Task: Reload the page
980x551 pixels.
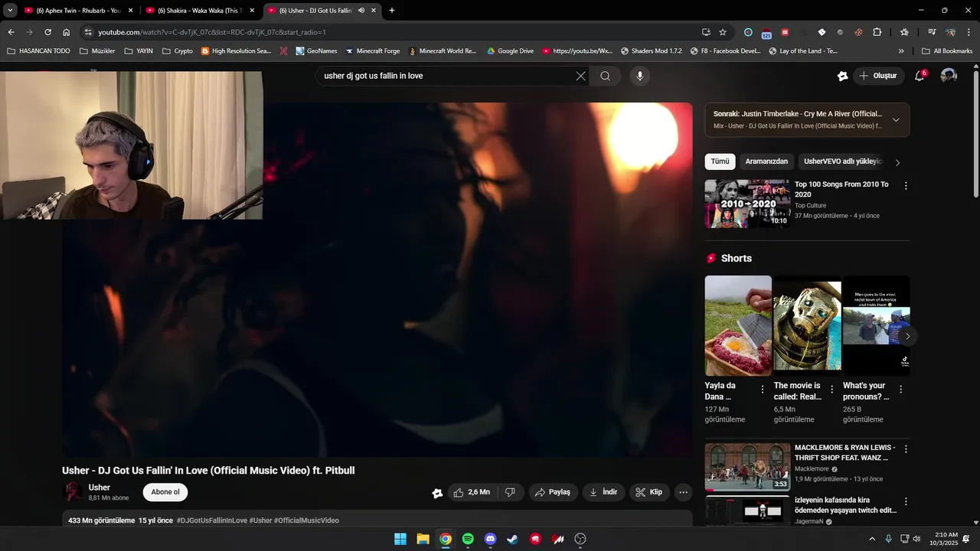Action: tap(47, 32)
